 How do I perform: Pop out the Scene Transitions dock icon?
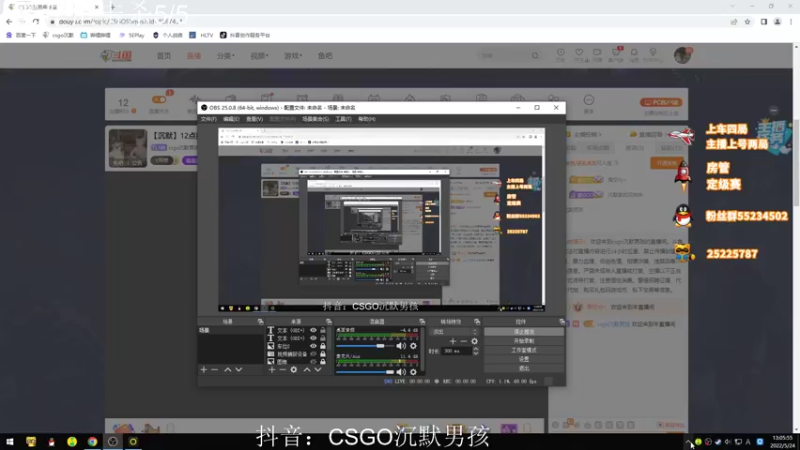pyautogui.click(x=477, y=321)
